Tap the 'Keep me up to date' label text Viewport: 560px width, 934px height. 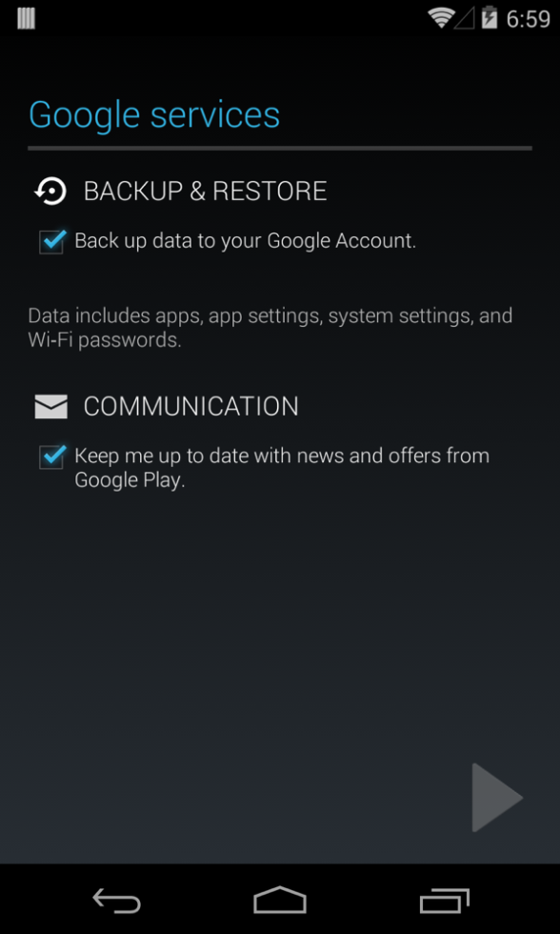click(282, 468)
